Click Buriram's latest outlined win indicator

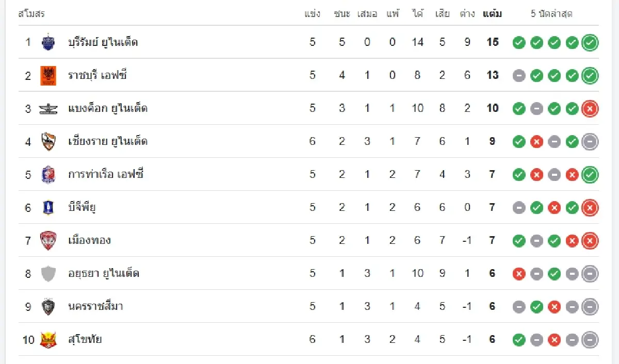point(590,43)
